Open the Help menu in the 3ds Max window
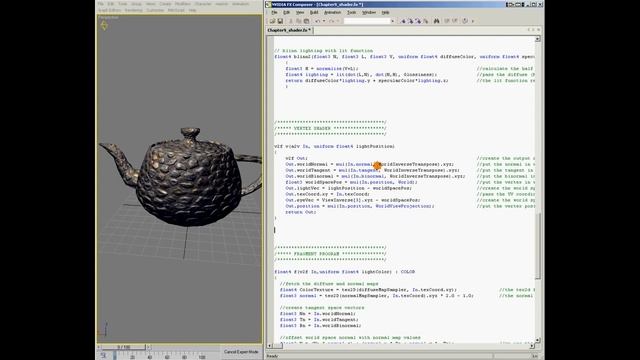 193,10
